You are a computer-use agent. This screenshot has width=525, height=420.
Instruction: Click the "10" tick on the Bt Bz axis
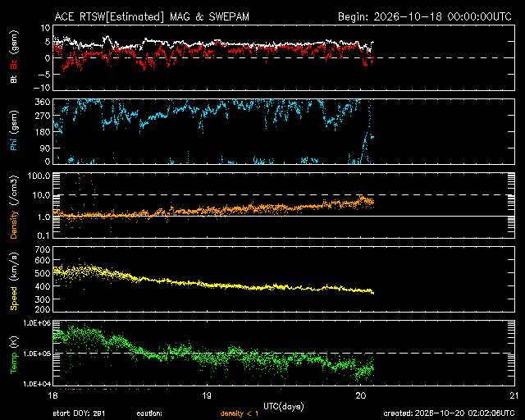coord(46,28)
